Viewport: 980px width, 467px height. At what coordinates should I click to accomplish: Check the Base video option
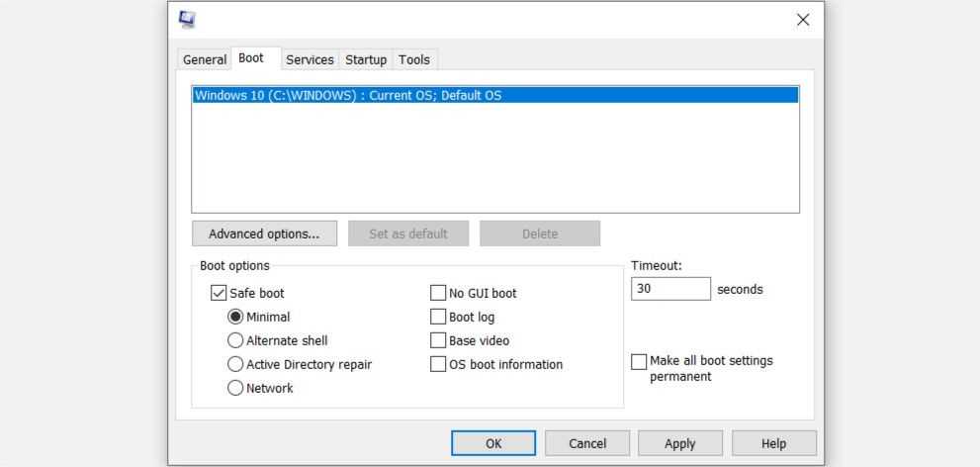(x=438, y=340)
